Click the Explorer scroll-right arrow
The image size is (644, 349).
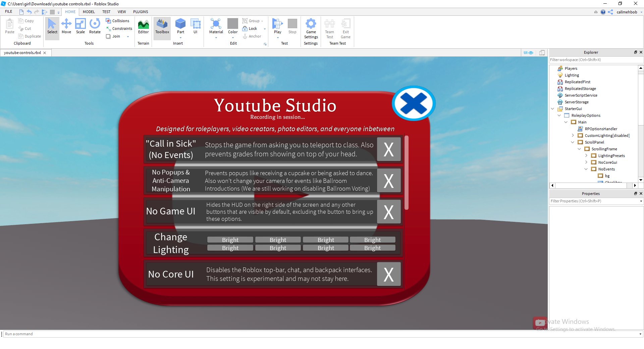[x=635, y=185]
